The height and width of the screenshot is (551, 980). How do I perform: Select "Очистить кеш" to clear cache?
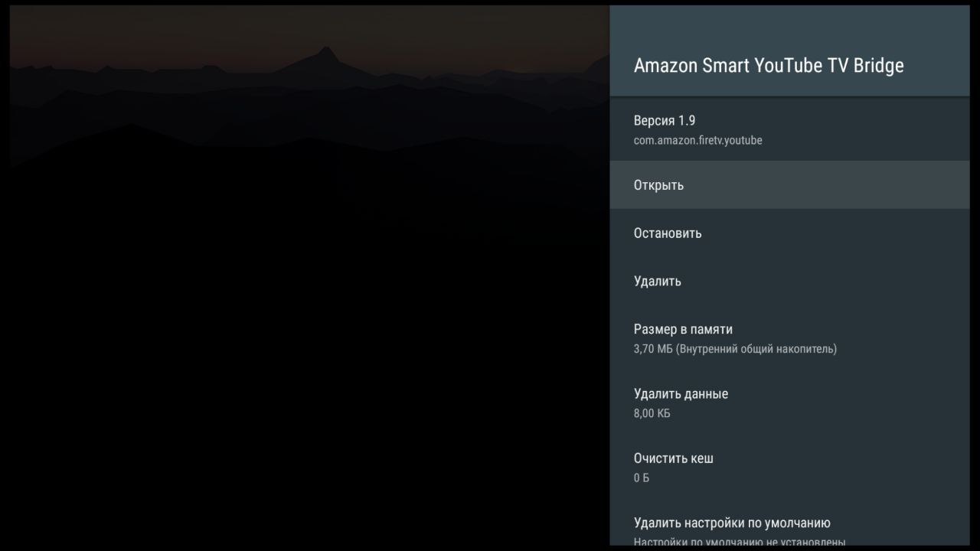click(673, 458)
